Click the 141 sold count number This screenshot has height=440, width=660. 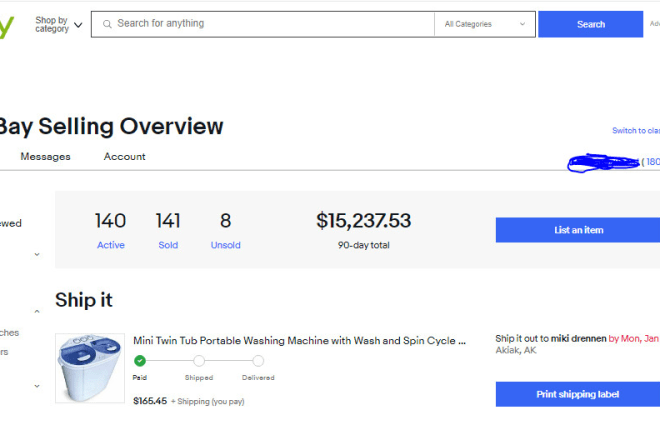(x=168, y=221)
